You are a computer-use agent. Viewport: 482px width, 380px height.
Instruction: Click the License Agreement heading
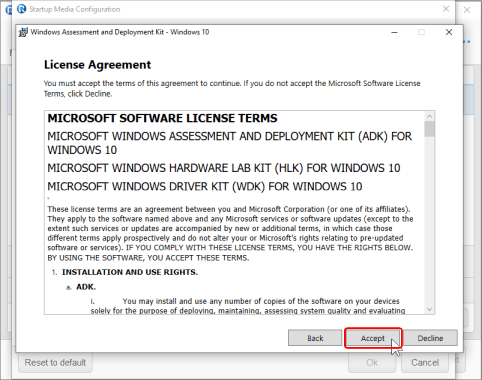(x=97, y=65)
